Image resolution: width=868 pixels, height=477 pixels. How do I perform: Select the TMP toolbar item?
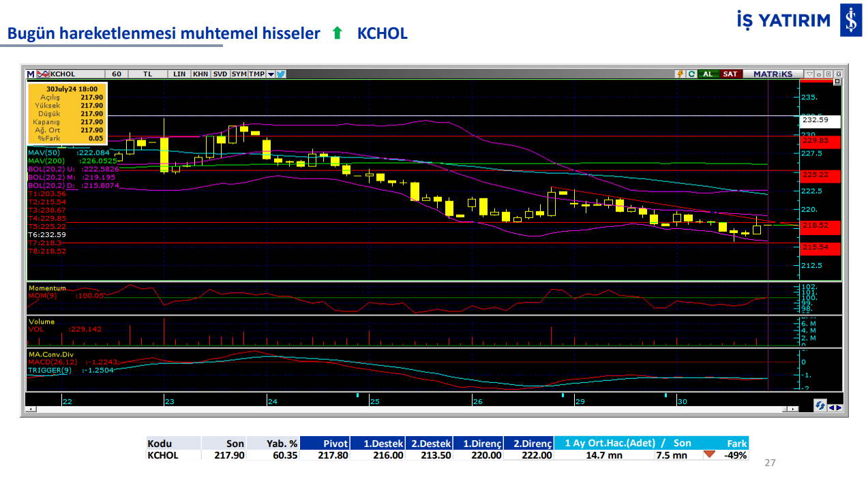[x=256, y=74]
